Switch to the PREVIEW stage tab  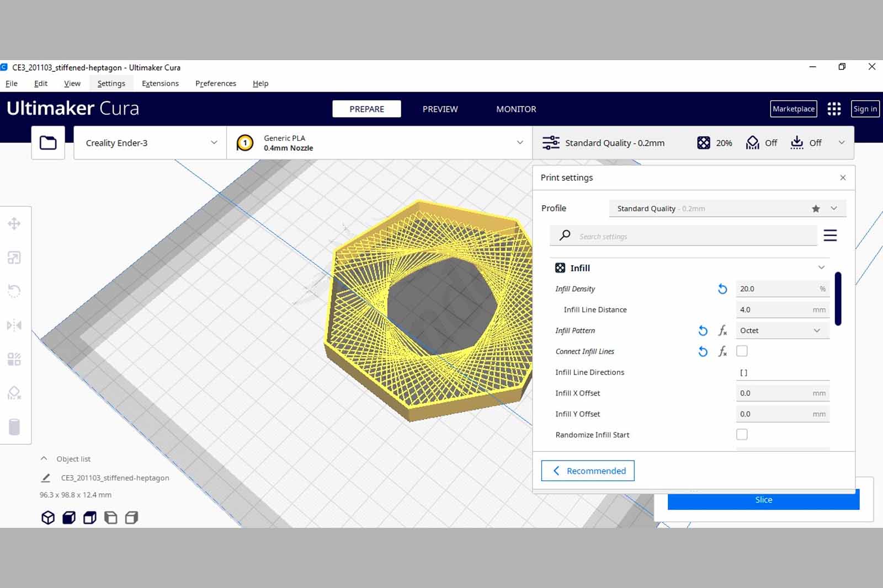click(440, 109)
